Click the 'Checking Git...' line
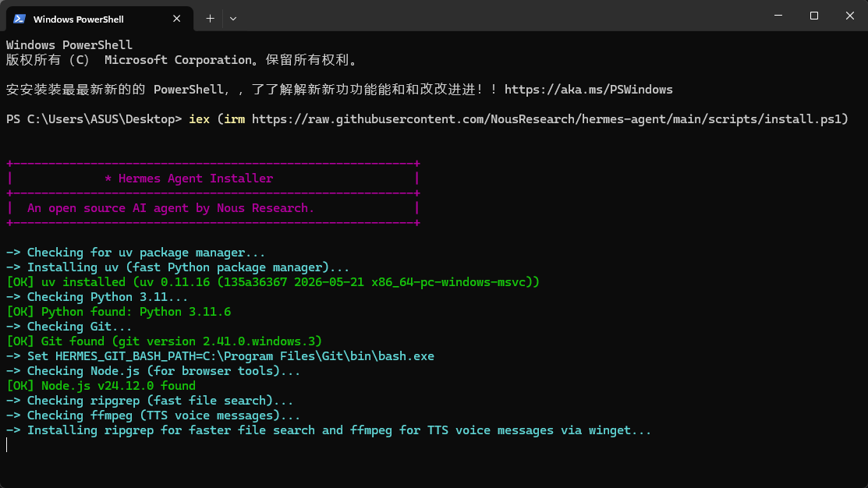Image resolution: width=868 pixels, height=488 pixels. 69,327
